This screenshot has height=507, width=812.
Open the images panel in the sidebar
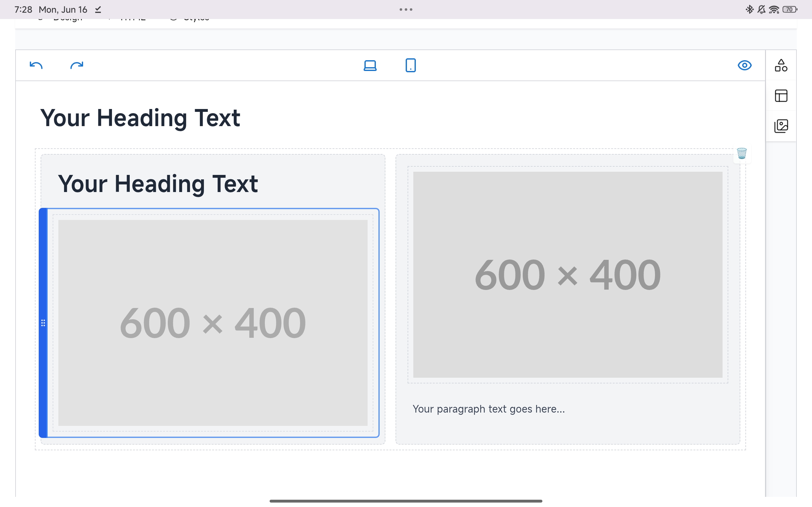point(782,125)
